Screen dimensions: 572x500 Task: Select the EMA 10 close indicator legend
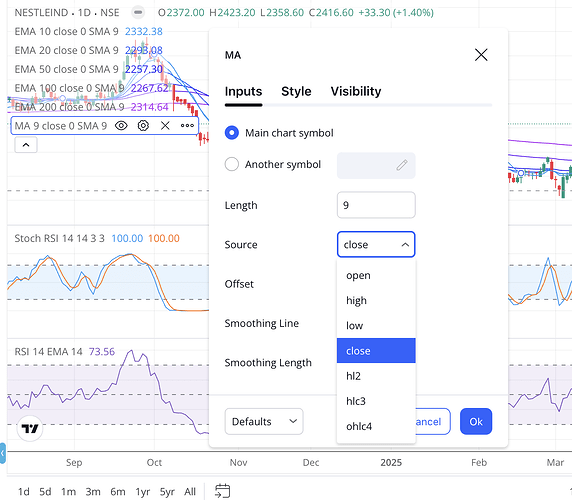tap(66, 31)
